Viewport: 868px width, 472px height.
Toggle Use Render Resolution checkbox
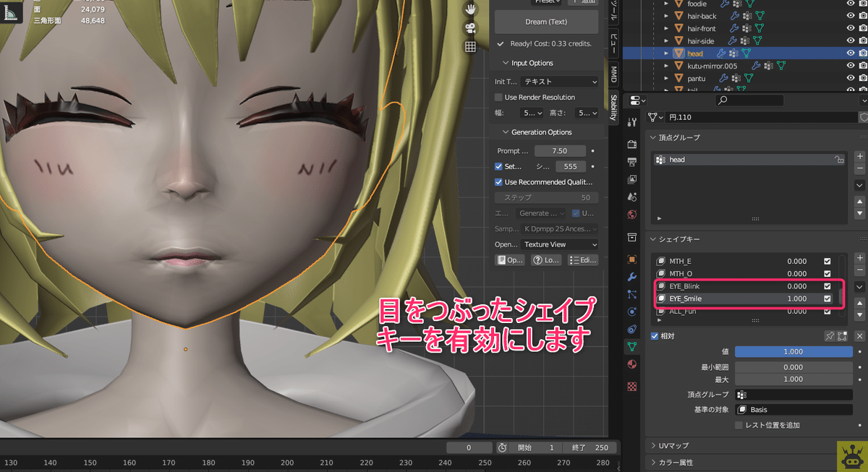pos(498,97)
